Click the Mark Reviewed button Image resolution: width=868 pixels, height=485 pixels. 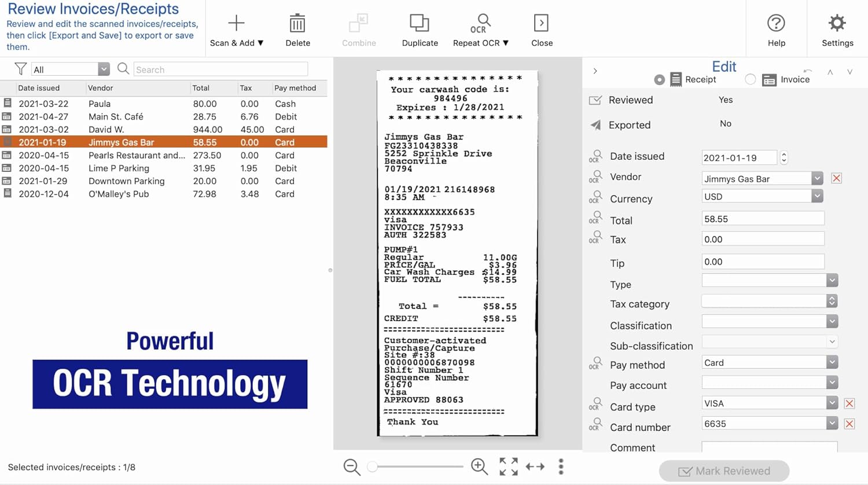724,471
